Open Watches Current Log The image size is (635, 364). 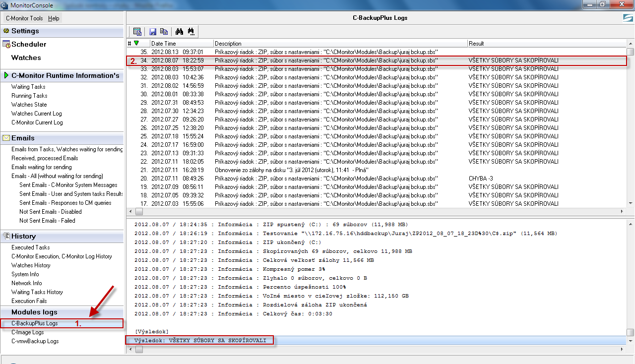pos(36,114)
